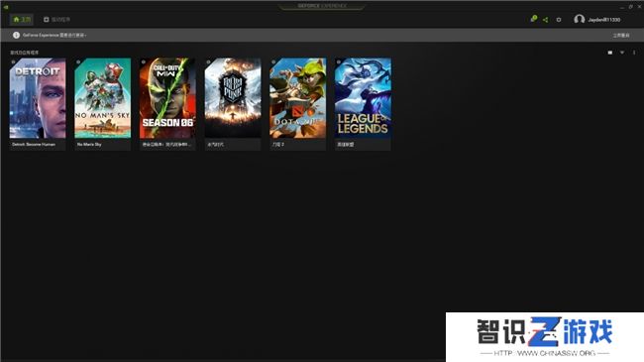Open the settings gear icon

tap(559, 19)
